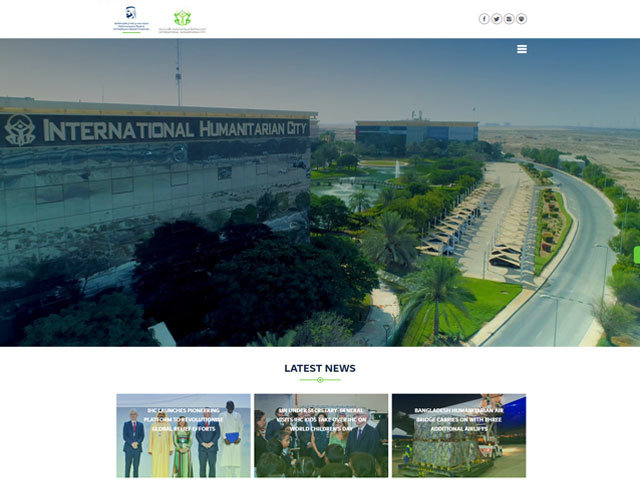Click the airlift cargo pallet photo
This screenshot has height=480, width=640.
pos(458,452)
